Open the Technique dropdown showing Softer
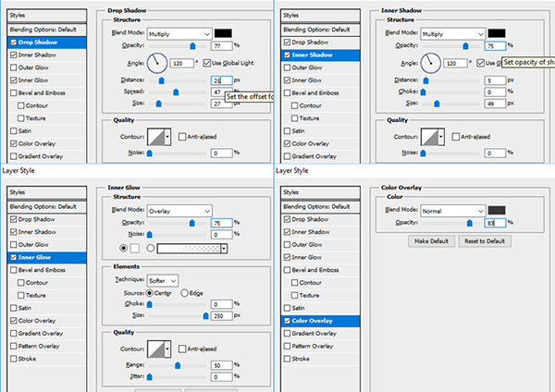 (x=163, y=279)
